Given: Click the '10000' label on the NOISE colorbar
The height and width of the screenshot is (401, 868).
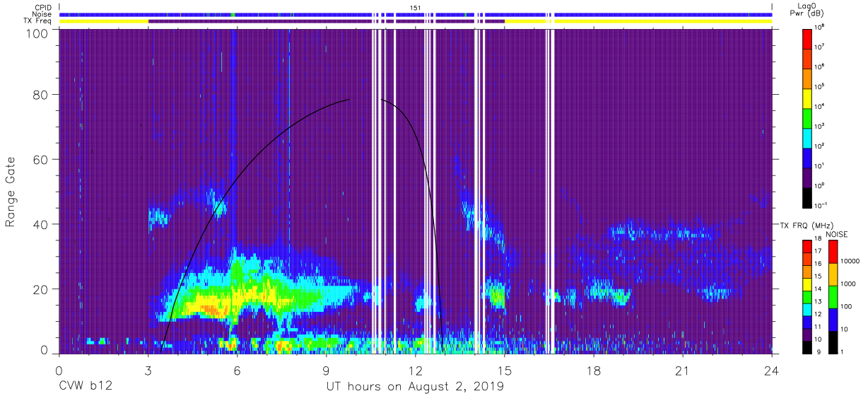Looking at the screenshot, I should tap(850, 262).
